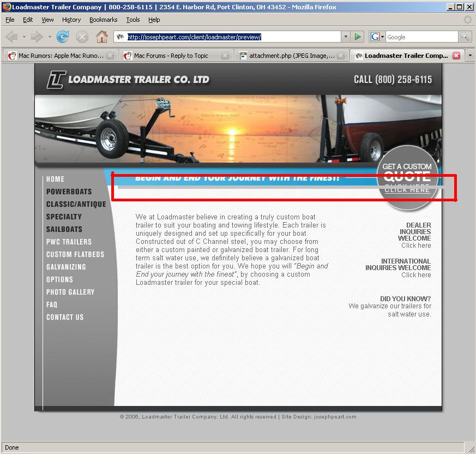This screenshot has height=454, width=476.
Task: Click here under Dealer Inquiries Welcome
Action: (x=416, y=246)
